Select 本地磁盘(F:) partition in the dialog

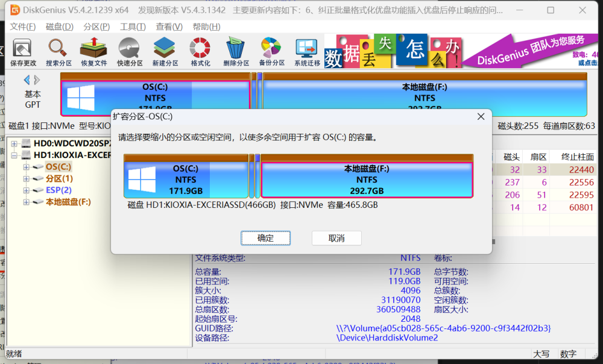coord(367,177)
